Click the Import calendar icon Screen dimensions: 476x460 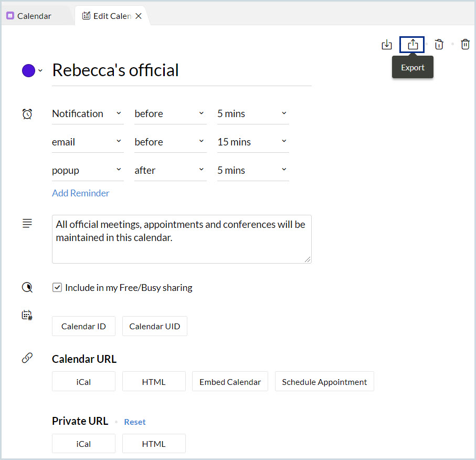tap(387, 45)
